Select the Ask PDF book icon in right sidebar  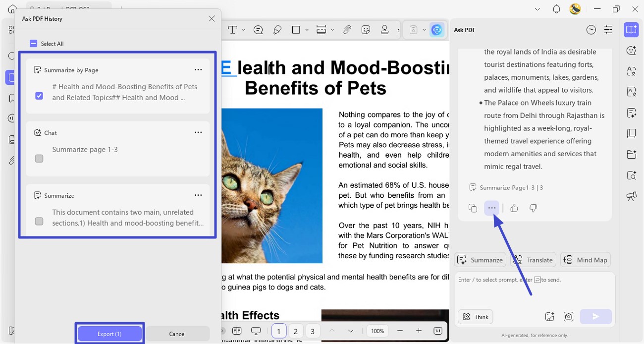pos(631,30)
